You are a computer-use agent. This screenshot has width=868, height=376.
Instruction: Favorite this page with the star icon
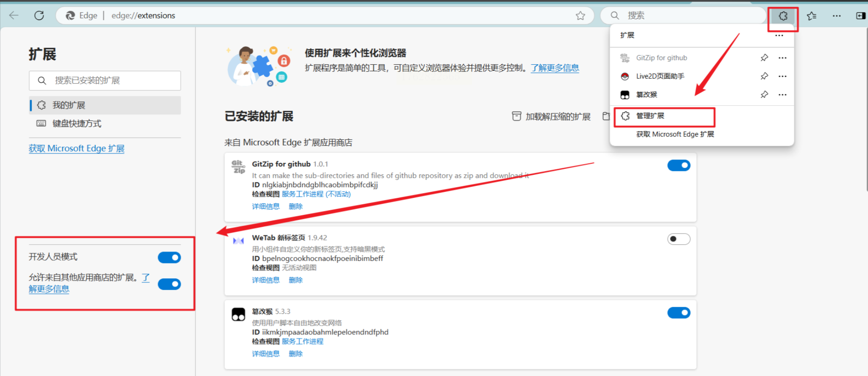click(580, 16)
